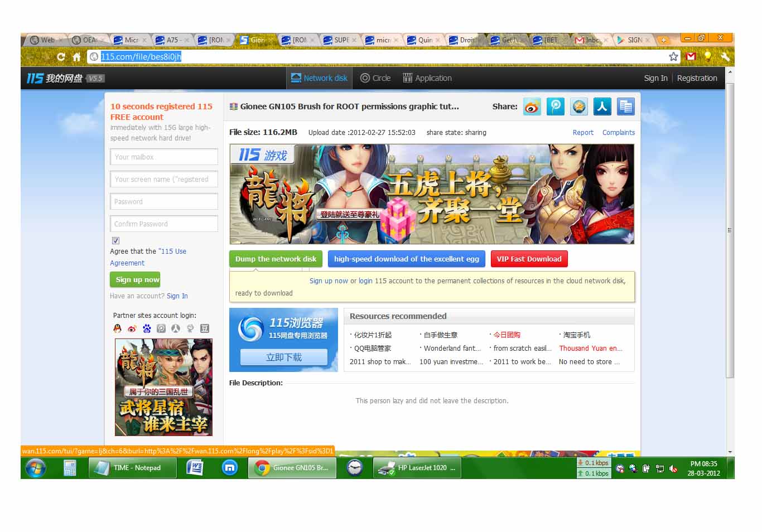
Task: Click the login link in yellow notice
Action: pyautogui.click(x=365, y=281)
